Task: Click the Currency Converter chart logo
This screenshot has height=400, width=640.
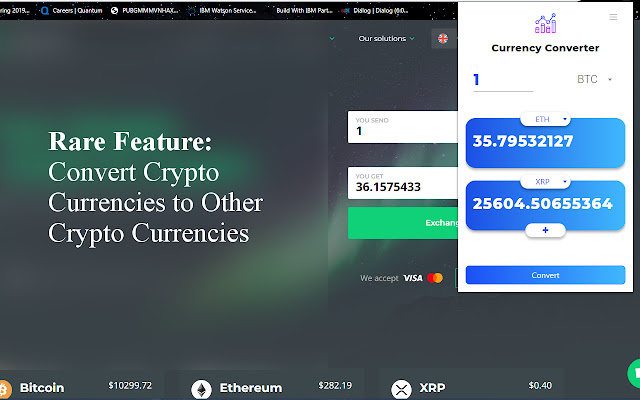Action: (545, 23)
